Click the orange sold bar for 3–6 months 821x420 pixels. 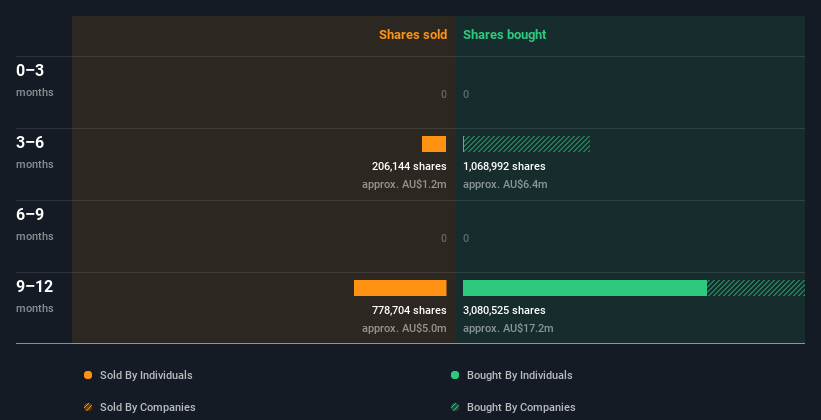pyautogui.click(x=434, y=144)
